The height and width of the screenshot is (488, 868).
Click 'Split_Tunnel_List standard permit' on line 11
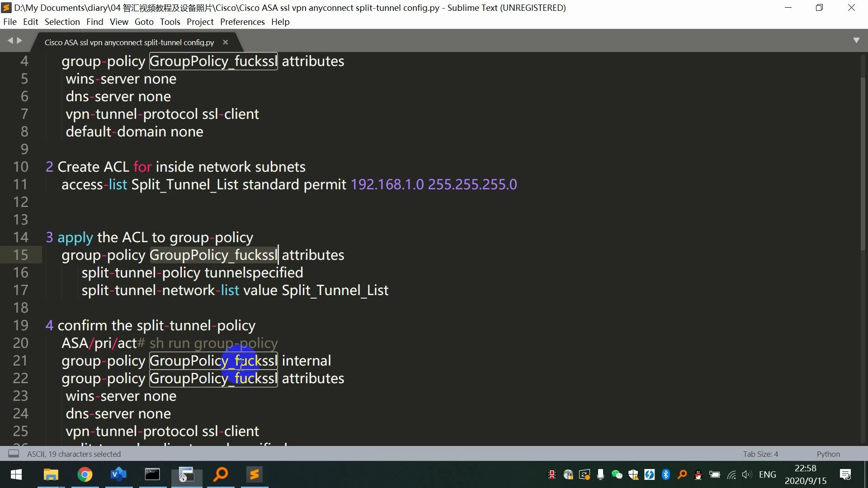coord(239,184)
